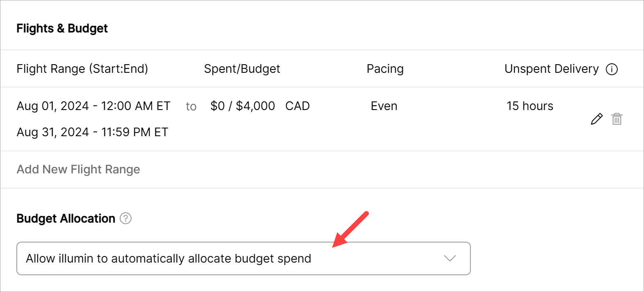This screenshot has height=292, width=644.
Task: Click the CAD currency label
Action: (x=297, y=106)
